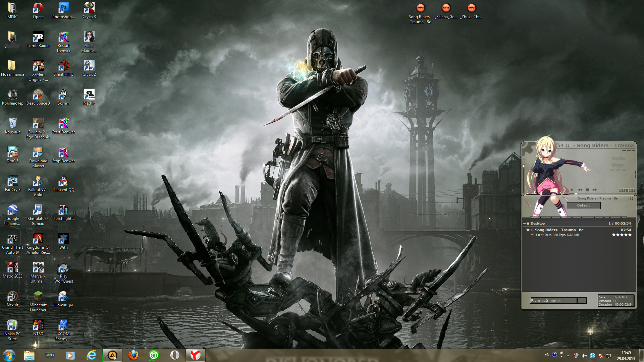
Task: Toggle favorite star on Song Riders track
Action: tap(528, 230)
